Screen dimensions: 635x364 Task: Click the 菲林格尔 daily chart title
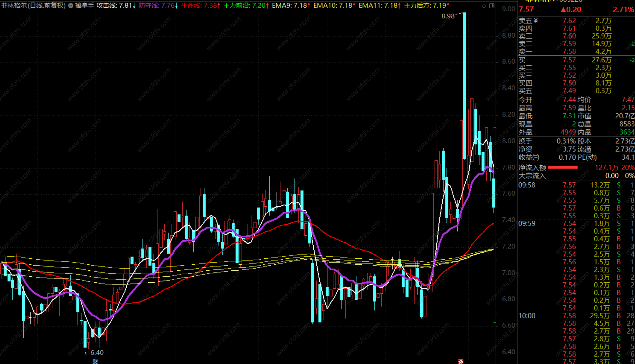click(x=33, y=6)
